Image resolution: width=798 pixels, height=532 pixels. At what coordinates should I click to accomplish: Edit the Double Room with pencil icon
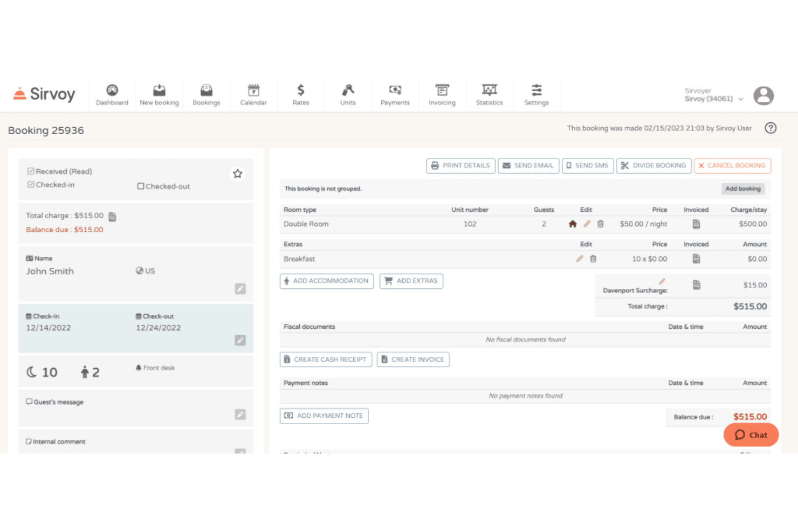[x=587, y=224]
